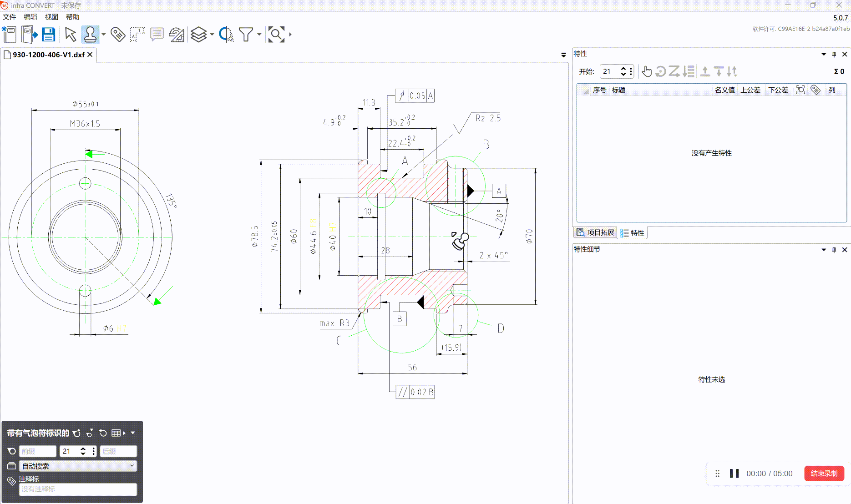Save the project with floppy disk icon
851x504 pixels.
pos(49,35)
